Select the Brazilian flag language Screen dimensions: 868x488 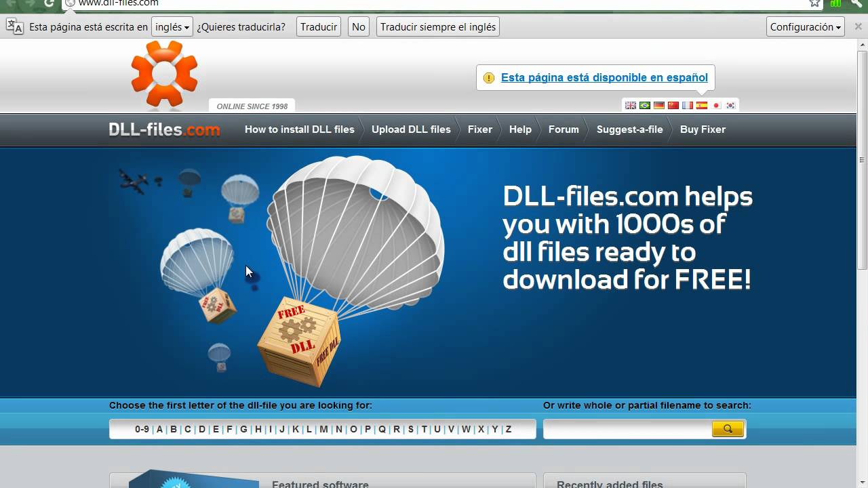click(645, 105)
